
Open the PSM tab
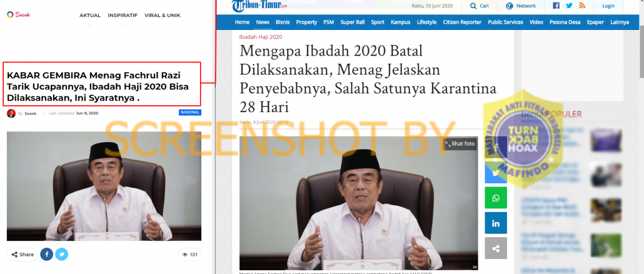tap(329, 22)
